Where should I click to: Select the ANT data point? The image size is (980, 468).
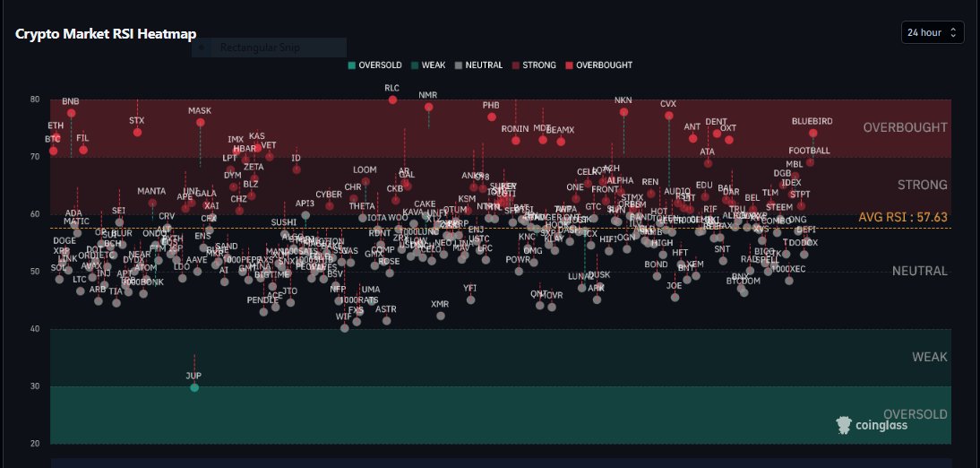pyautogui.click(x=692, y=138)
